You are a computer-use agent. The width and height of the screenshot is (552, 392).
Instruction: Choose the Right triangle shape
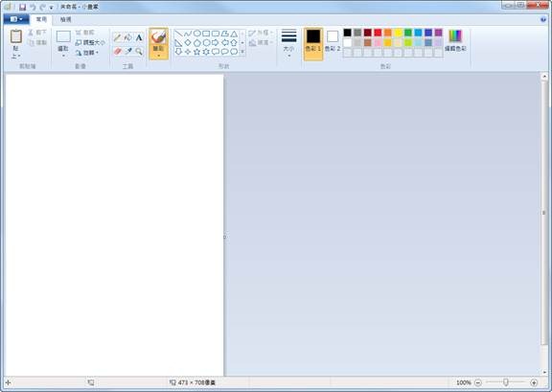coord(179,42)
